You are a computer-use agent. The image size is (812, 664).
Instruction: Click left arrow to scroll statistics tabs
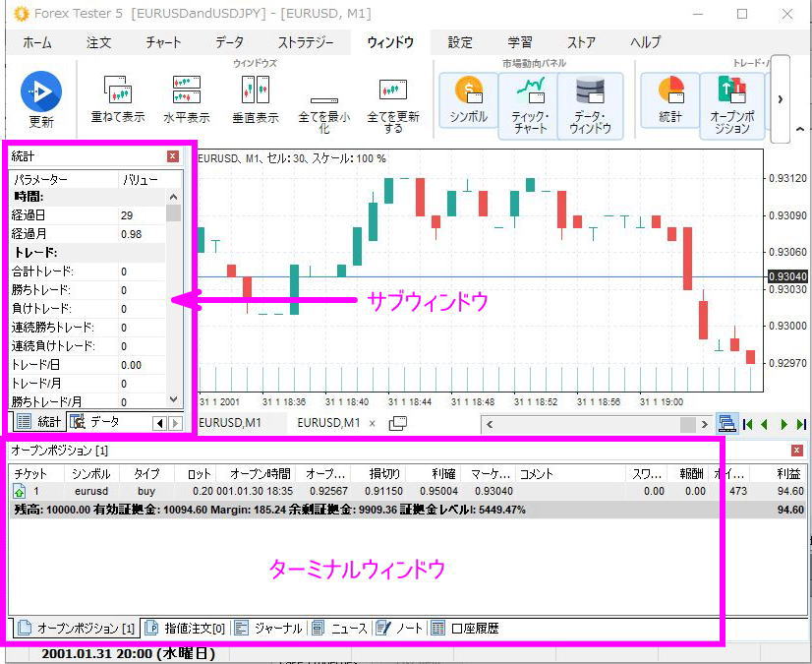pos(157,421)
